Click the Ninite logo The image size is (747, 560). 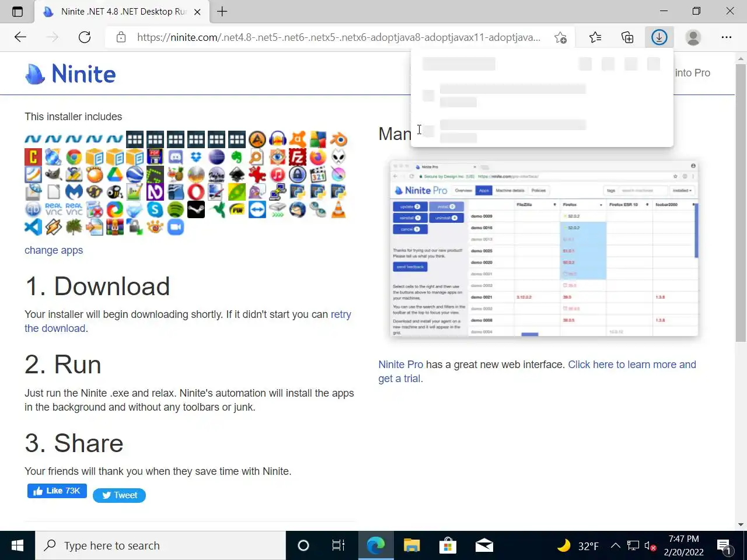(71, 73)
